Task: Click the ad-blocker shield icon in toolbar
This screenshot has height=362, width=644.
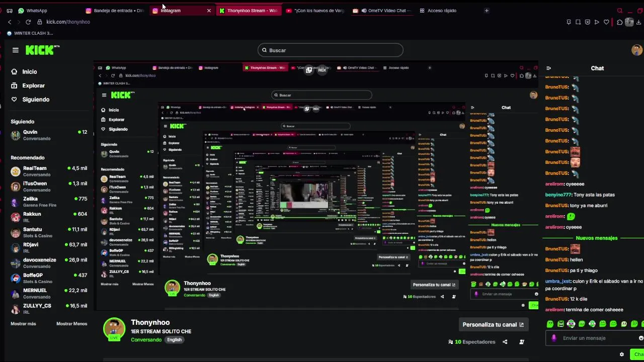Action: (587, 22)
